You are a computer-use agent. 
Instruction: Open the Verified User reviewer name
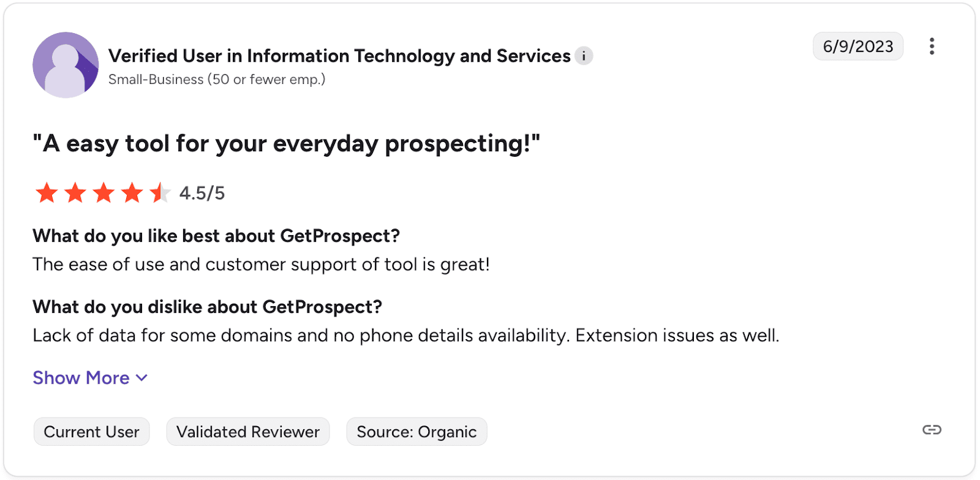[x=339, y=56]
